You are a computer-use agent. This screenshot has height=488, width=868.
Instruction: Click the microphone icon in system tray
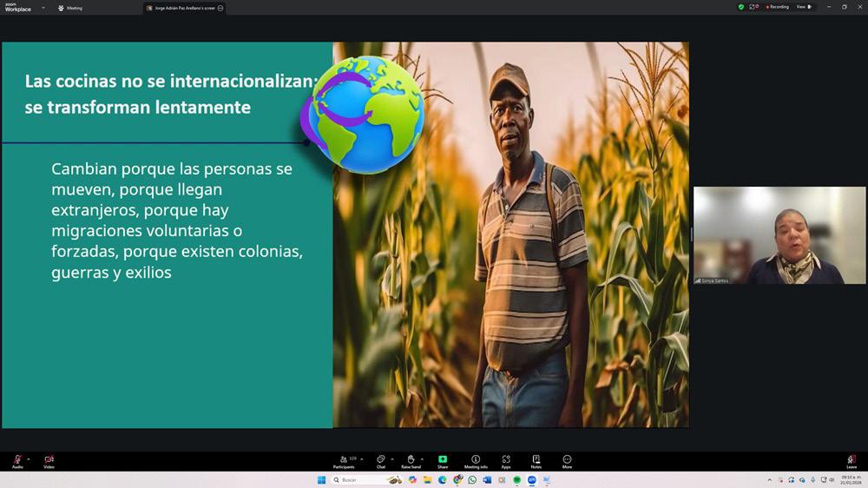pyautogui.click(x=812, y=479)
